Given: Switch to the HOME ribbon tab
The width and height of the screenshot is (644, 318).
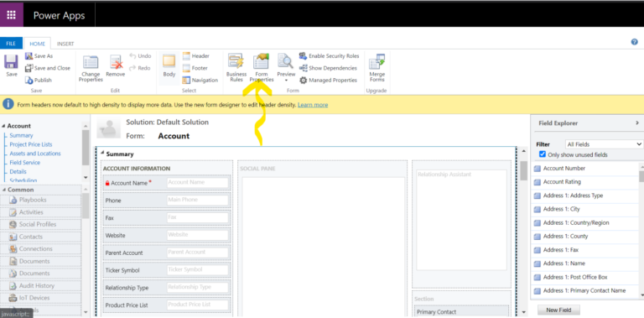Looking at the screenshot, I should [x=38, y=44].
